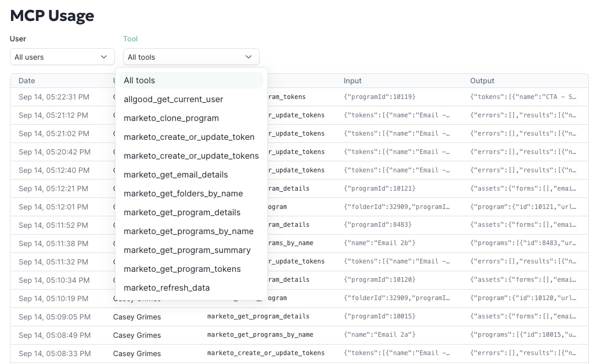The width and height of the screenshot is (602, 364).
Task: Click the date Sep 14, 05:11:52 PM
Action: pyautogui.click(x=53, y=225)
